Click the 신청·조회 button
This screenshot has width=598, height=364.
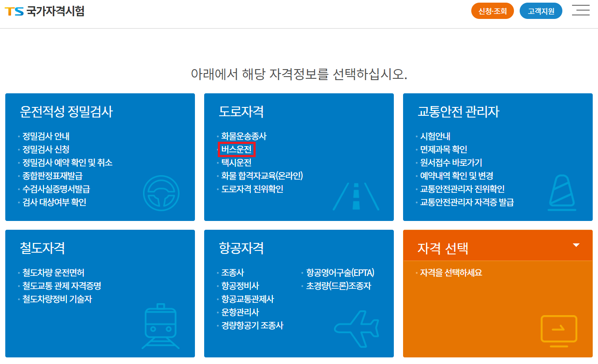pos(492,11)
